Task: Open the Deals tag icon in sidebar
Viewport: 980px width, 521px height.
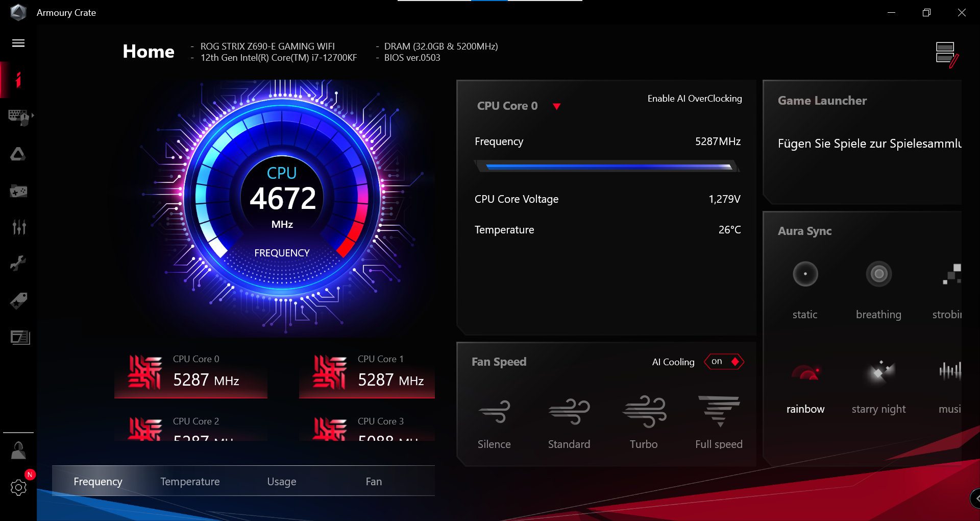Action: tap(18, 301)
